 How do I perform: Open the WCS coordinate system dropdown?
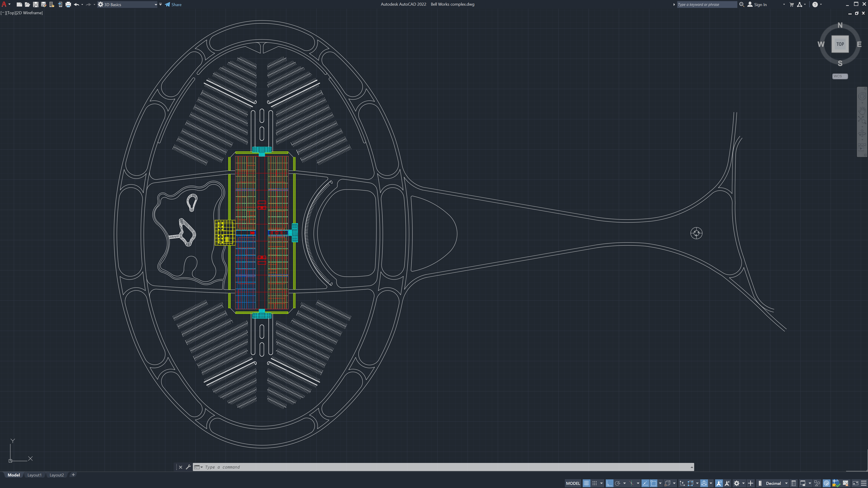point(840,76)
